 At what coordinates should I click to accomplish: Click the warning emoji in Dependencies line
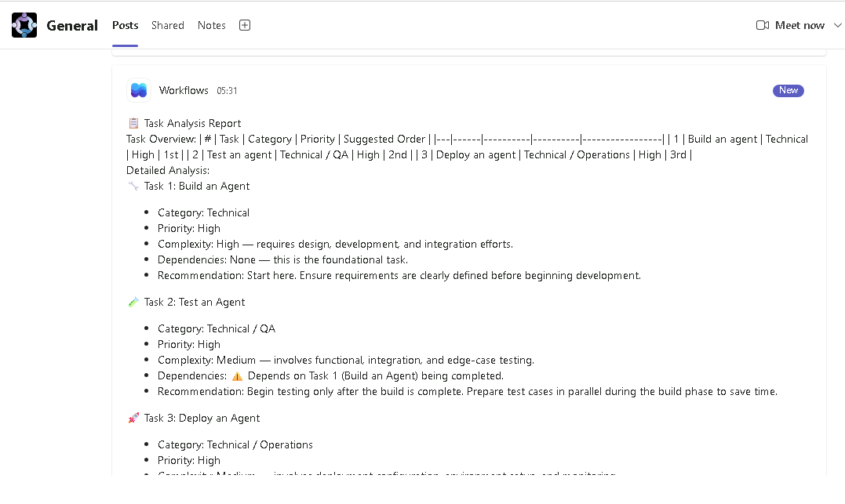tap(237, 376)
